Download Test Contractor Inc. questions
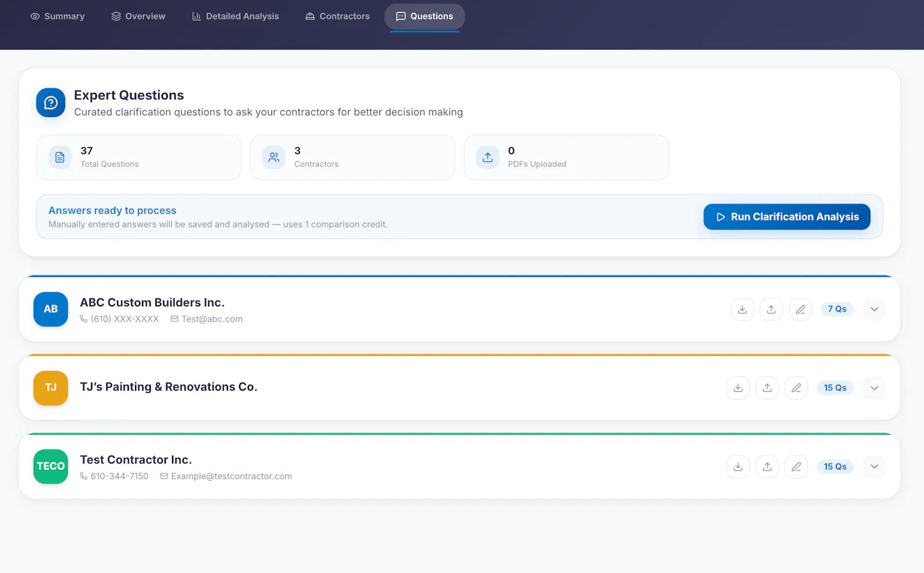The width and height of the screenshot is (924, 573). pyautogui.click(x=738, y=467)
